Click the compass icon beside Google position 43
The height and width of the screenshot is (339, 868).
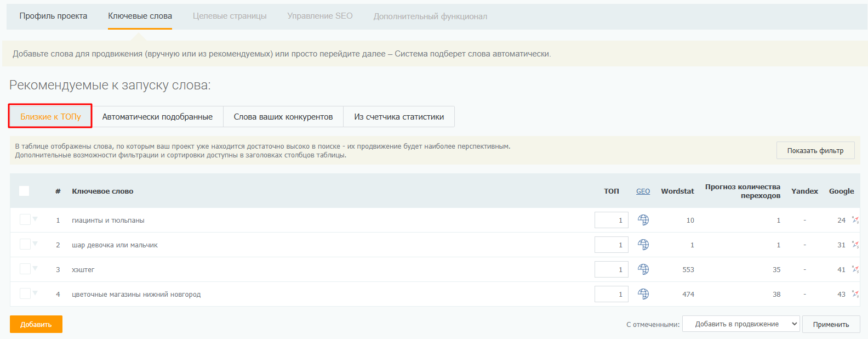tap(855, 294)
